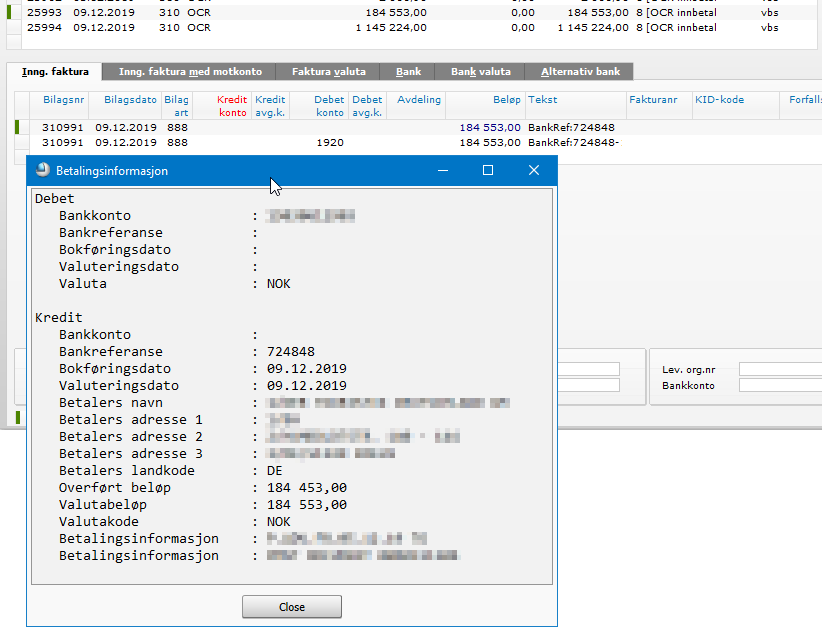The width and height of the screenshot is (822, 633).
Task: Click the blue amount 184 553,00
Action: coord(490,127)
